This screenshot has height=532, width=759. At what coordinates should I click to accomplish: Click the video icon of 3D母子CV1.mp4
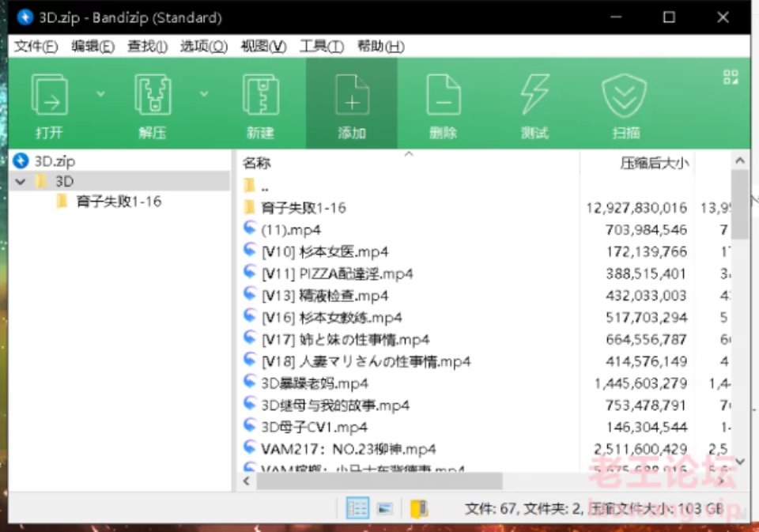(x=250, y=425)
